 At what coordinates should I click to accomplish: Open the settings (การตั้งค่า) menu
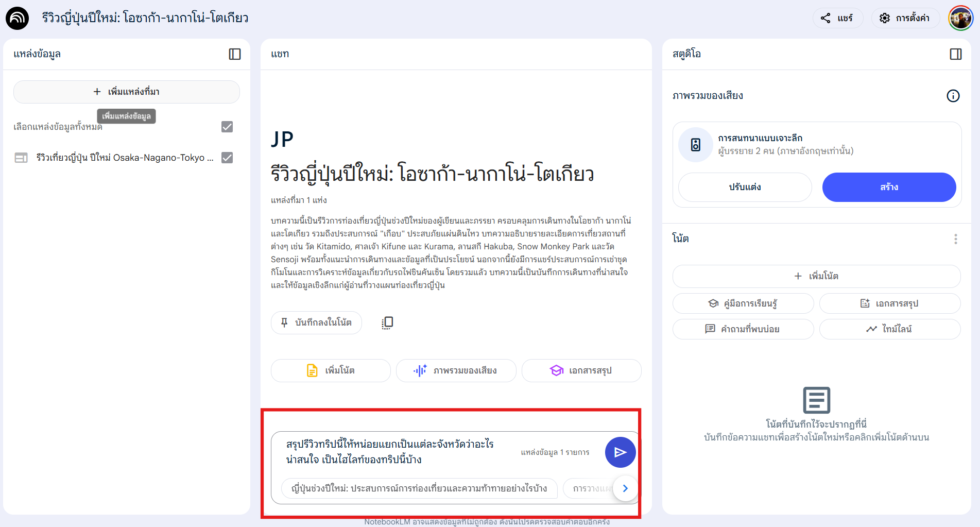pyautogui.click(x=905, y=18)
